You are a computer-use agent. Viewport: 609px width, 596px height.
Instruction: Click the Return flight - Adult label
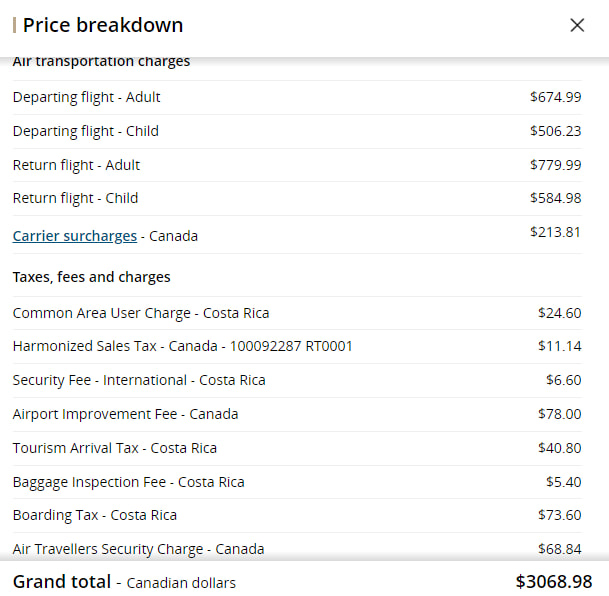(x=76, y=165)
